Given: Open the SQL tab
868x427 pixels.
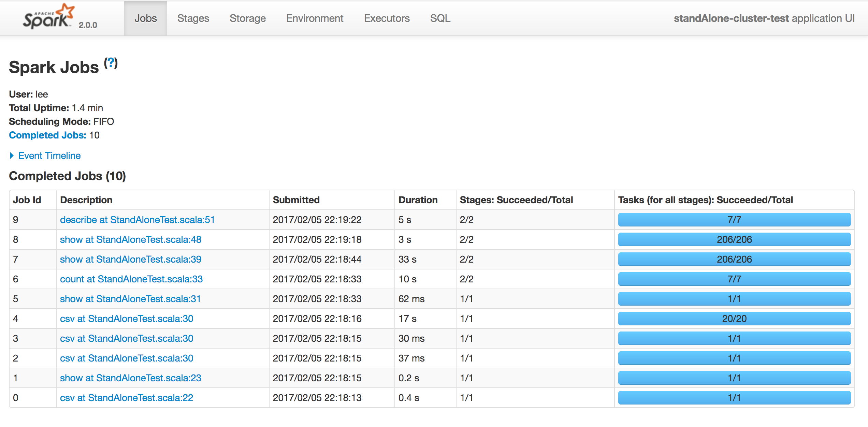Looking at the screenshot, I should click(440, 18).
